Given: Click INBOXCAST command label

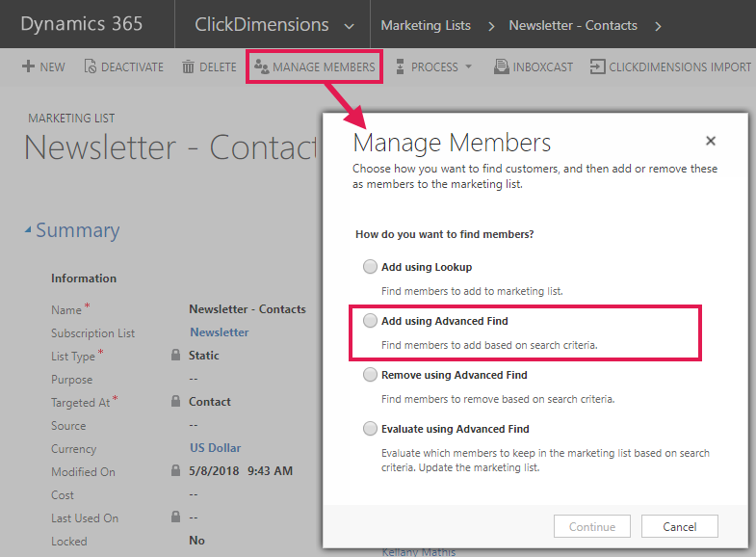Looking at the screenshot, I should point(543,67).
